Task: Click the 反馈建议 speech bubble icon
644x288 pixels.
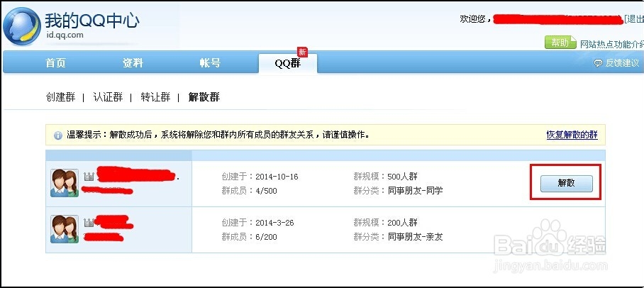Action: [x=598, y=63]
